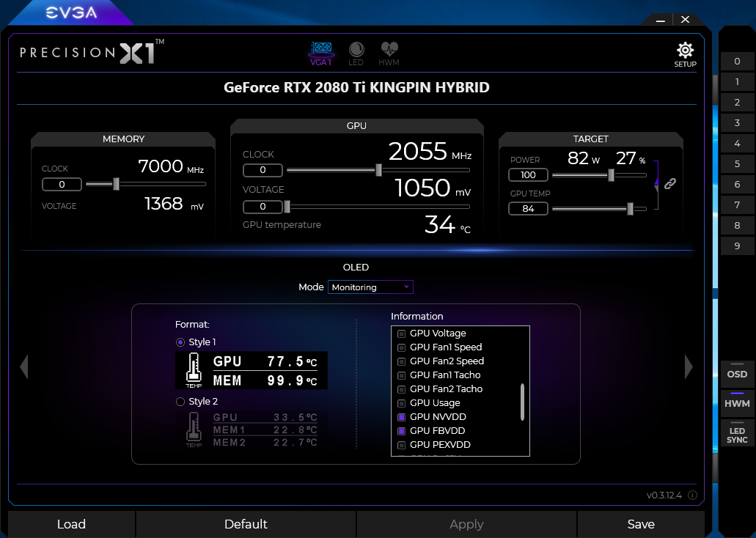Open the VGA 1 graphics card tab
The height and width of the screenshot is (538, 756).
click(321, 54)
